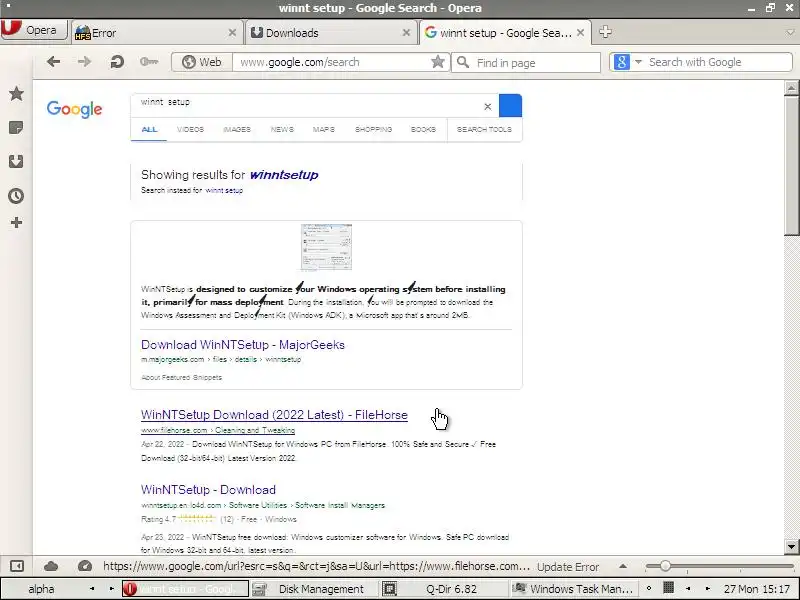Open the closed tabs dropdown arrow

[x=790, y=32]
